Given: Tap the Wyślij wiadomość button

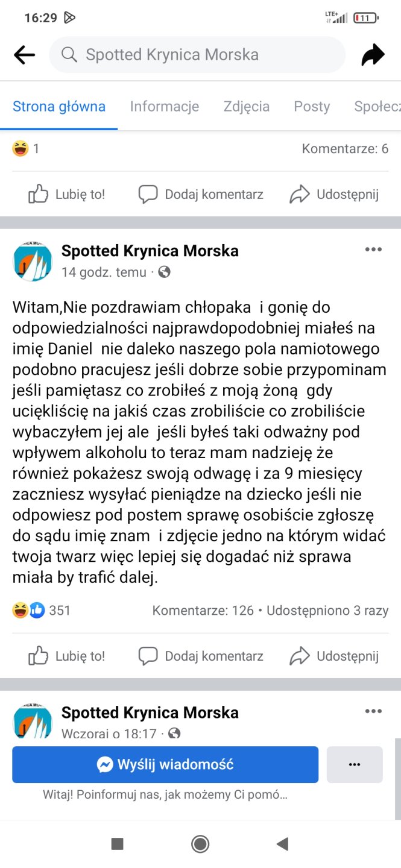Looking at the screenshot, I should (x=165, y=764).
